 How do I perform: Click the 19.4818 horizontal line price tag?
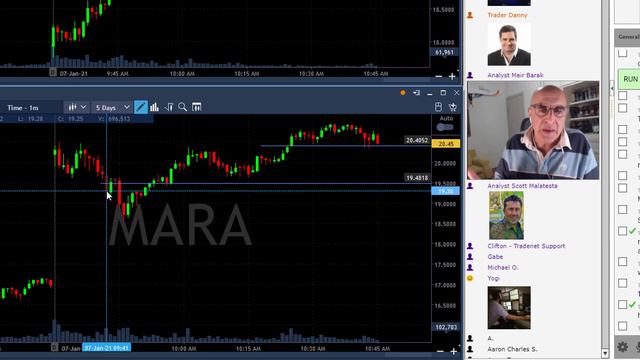[417, 178]
